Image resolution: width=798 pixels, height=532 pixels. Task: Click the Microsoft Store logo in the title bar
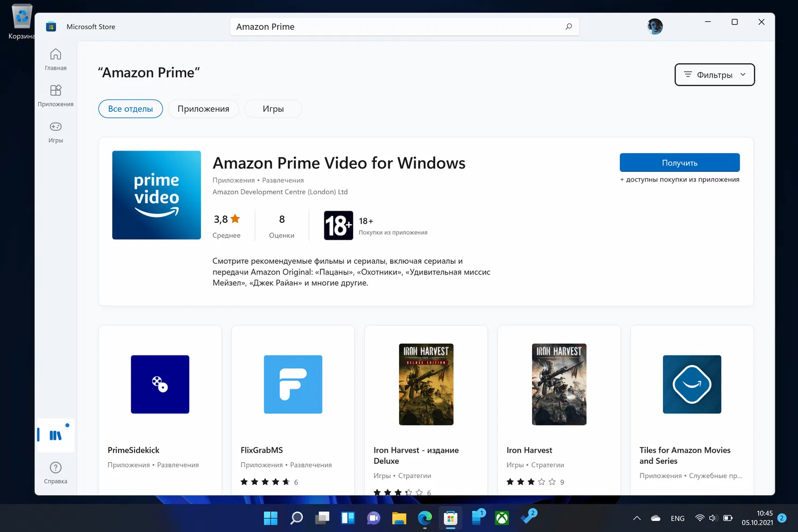coord(51,27)
